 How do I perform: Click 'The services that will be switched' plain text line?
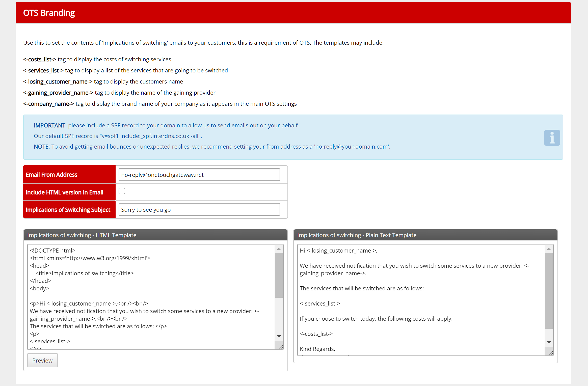(362, 288)
